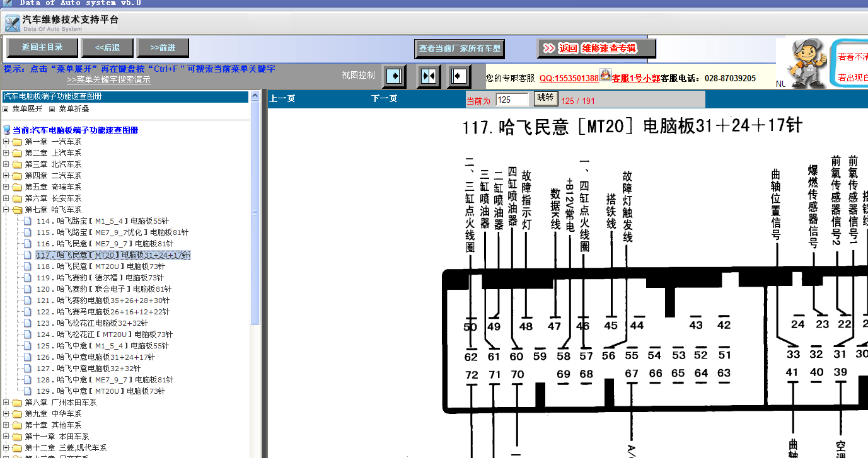Click the current page number input field

(512, 100)
